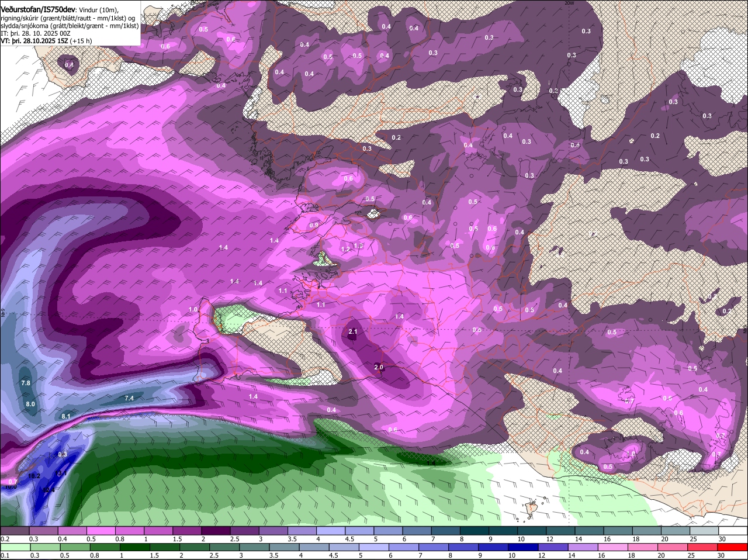748x560 pixels.
Task: Click the 1.2 snowfall value on the map
Action: 345,250
